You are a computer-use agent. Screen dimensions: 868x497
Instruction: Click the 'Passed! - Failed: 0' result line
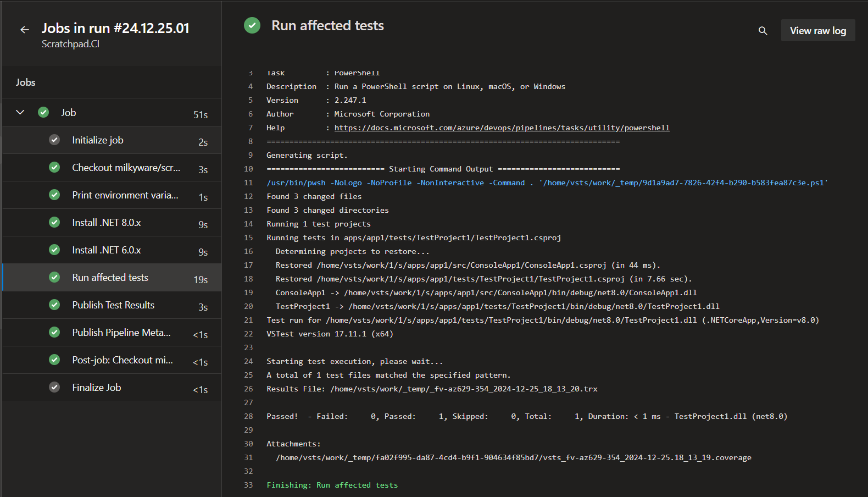[x=527, y=416]
